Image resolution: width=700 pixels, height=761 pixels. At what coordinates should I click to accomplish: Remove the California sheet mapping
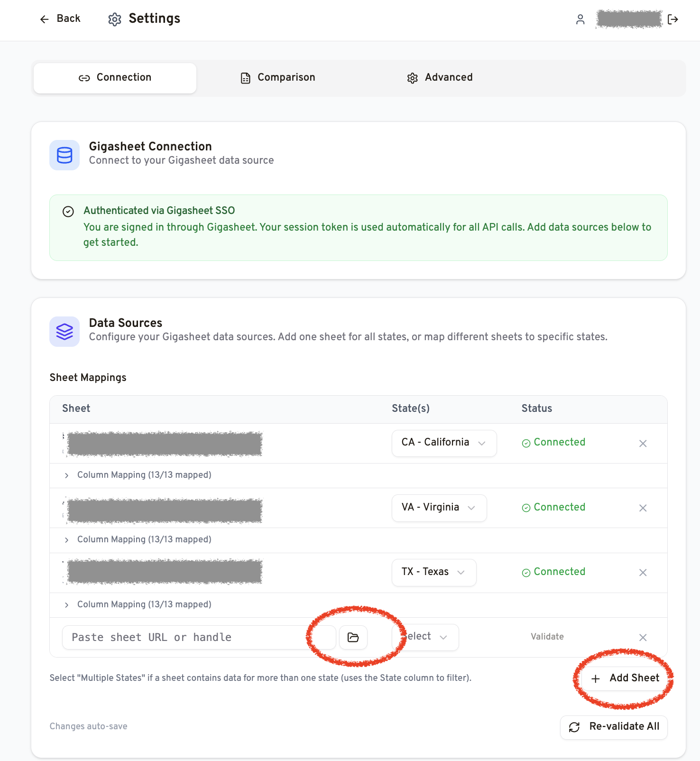click(x=643, y=444)
